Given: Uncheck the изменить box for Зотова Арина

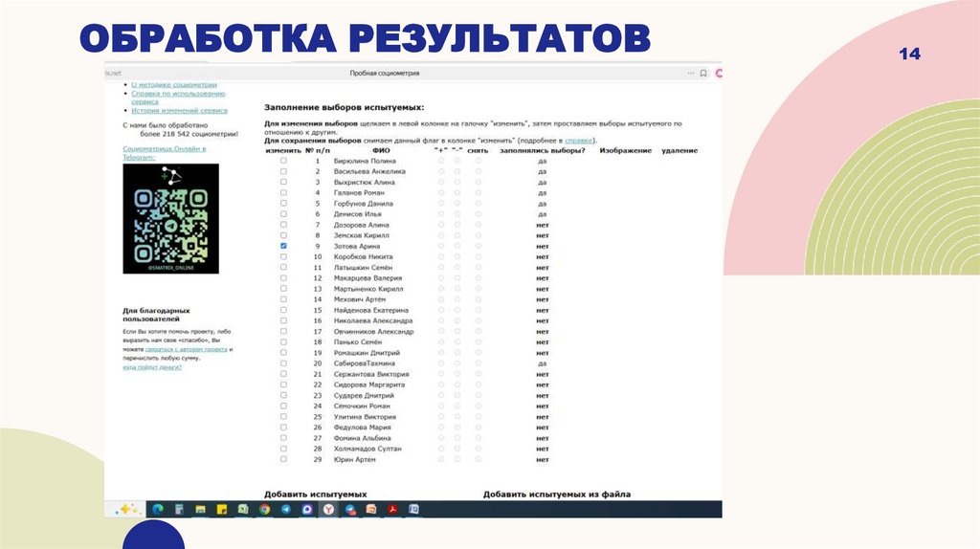Looking at the screenshot, I should pos(283,246).
